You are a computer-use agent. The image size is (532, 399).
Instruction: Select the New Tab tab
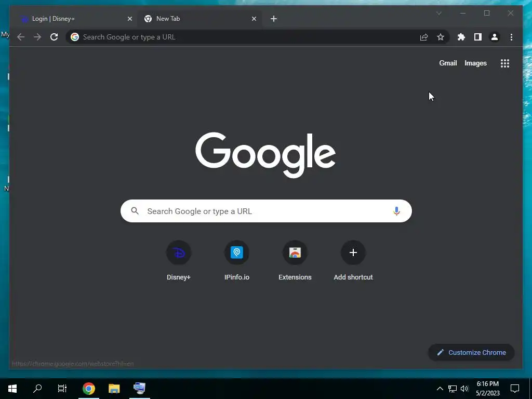199,19
